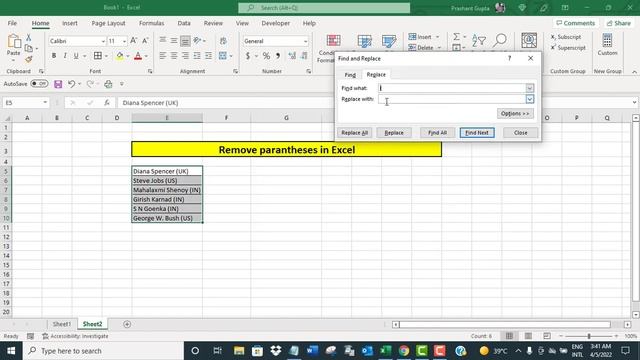Switch to Page Break Preview view

[547, 336]
